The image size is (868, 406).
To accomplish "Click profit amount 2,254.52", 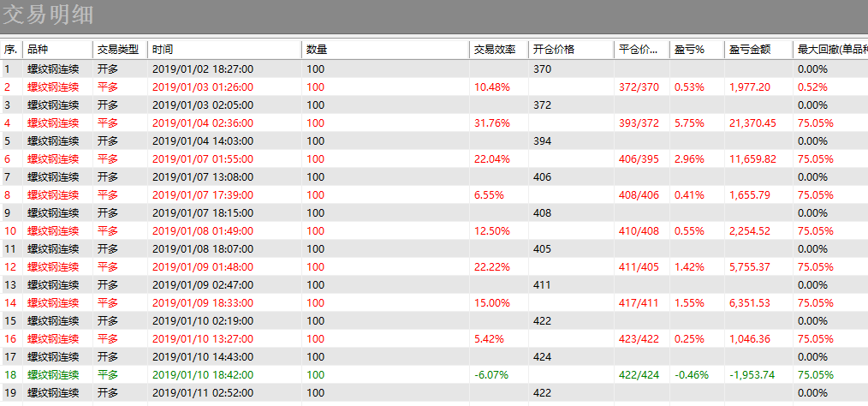I will 750,231.
